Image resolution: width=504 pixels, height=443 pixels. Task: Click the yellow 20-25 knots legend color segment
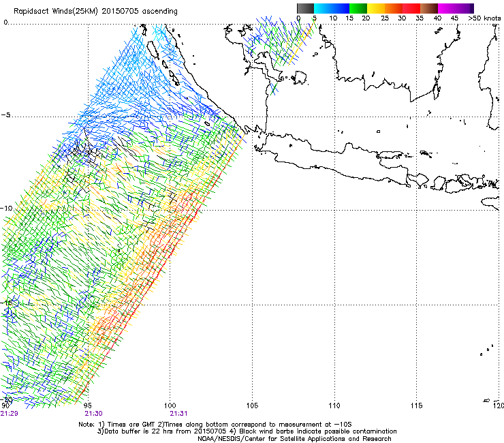click(x=376, y=8)
